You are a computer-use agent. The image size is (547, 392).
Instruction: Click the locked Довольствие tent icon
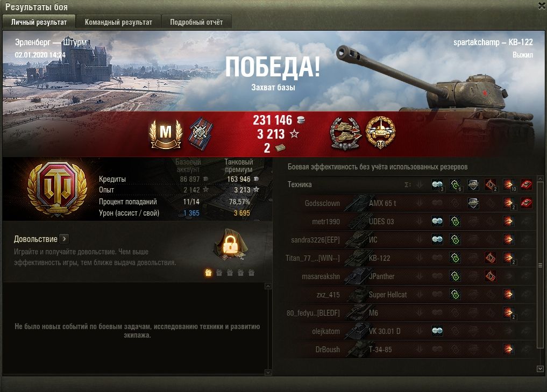click(231, 245)
